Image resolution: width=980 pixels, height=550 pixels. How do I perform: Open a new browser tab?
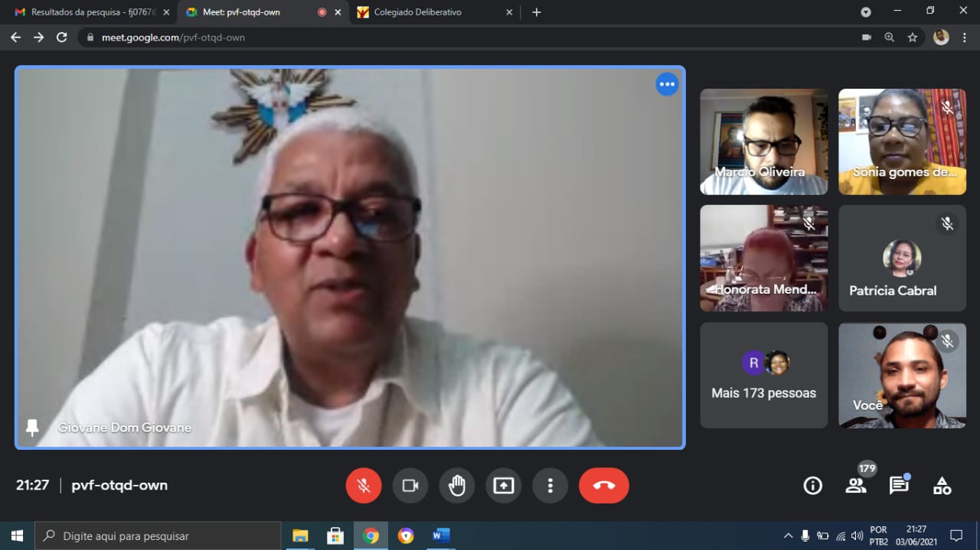[x=536, y=12]
